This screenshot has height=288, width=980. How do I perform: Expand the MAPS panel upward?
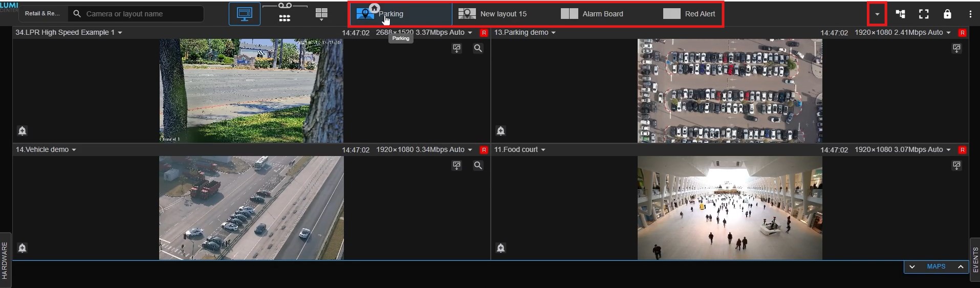coord(961,267)
